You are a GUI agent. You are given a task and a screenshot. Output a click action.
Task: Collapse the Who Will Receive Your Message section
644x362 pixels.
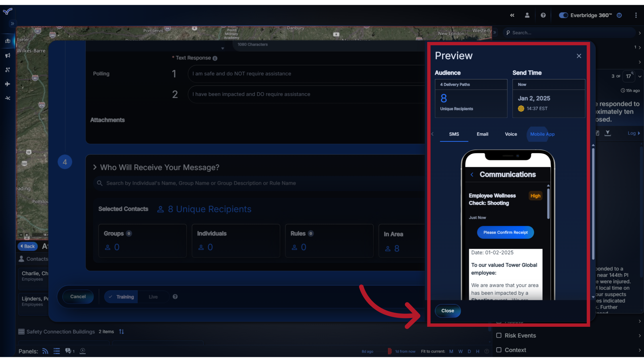[95, 167]
